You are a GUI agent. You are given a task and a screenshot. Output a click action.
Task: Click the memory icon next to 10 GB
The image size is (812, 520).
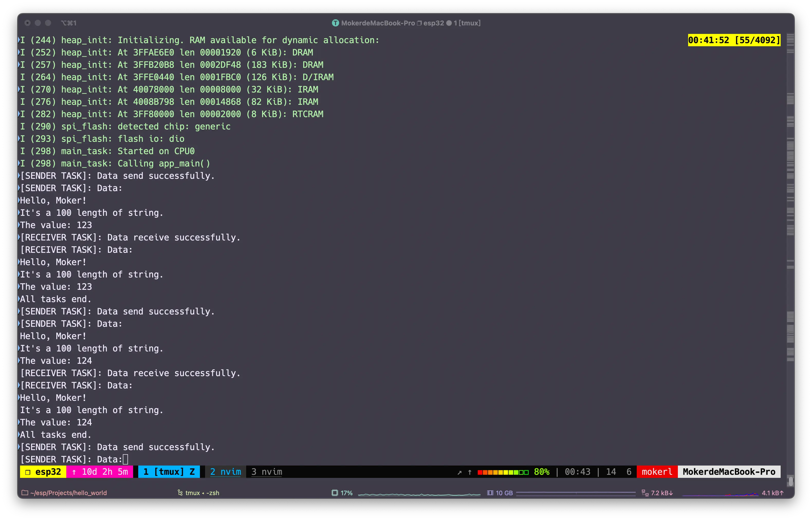pyautogui.click(x=490, y=493)
